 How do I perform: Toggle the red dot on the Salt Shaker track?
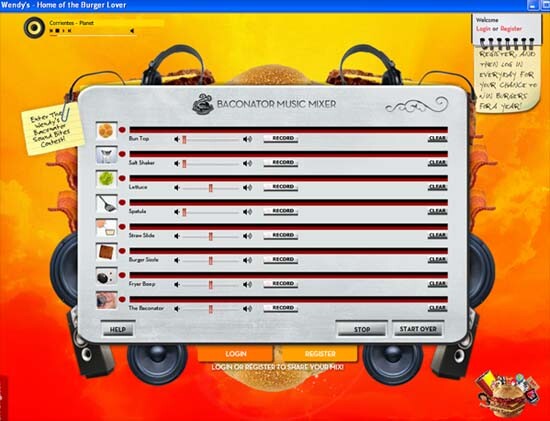[122, 154]
